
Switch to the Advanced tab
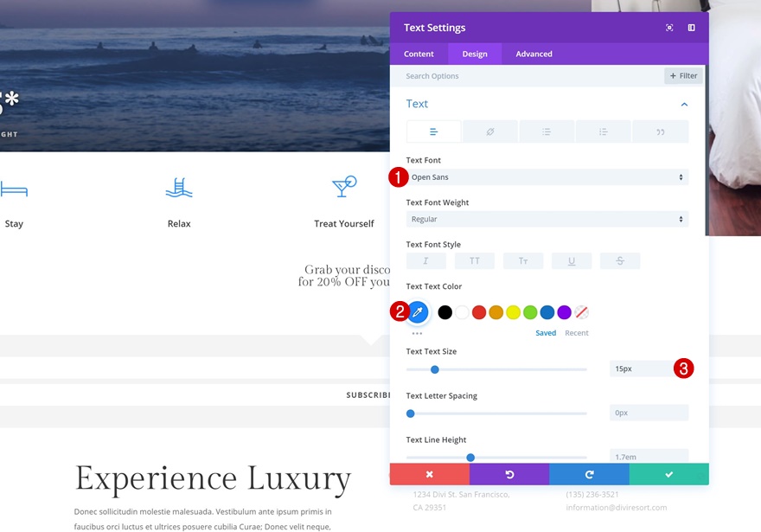[534, 54]
